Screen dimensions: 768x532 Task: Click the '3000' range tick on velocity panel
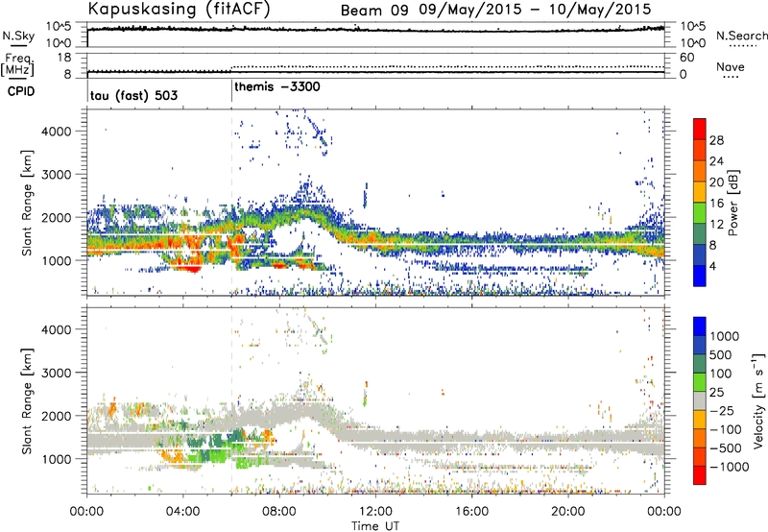pyautogui.click(x=56, y=373)
